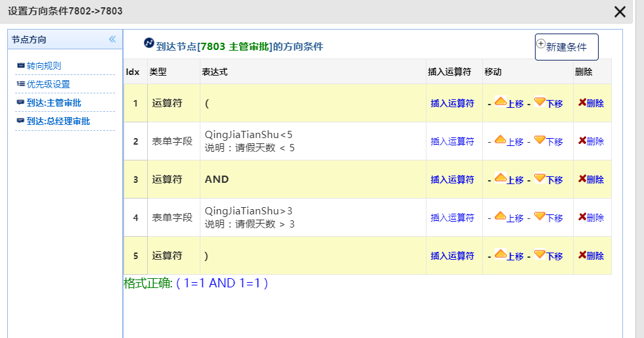644x338 pixels.
Task: Click the 节点方向 panel title
Action: (29, 40)
